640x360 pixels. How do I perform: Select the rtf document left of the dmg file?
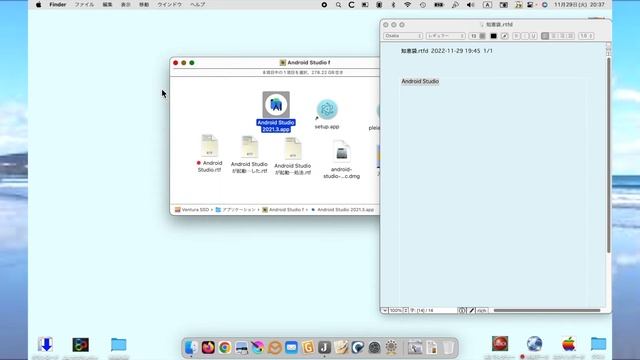click(293, 148)
